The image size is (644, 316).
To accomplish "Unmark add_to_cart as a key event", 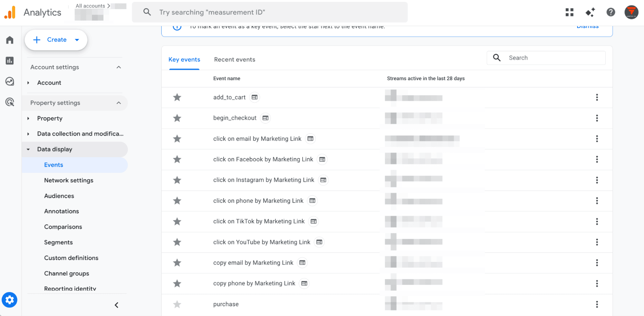I will pyautogui.click(x=177, y=97).
